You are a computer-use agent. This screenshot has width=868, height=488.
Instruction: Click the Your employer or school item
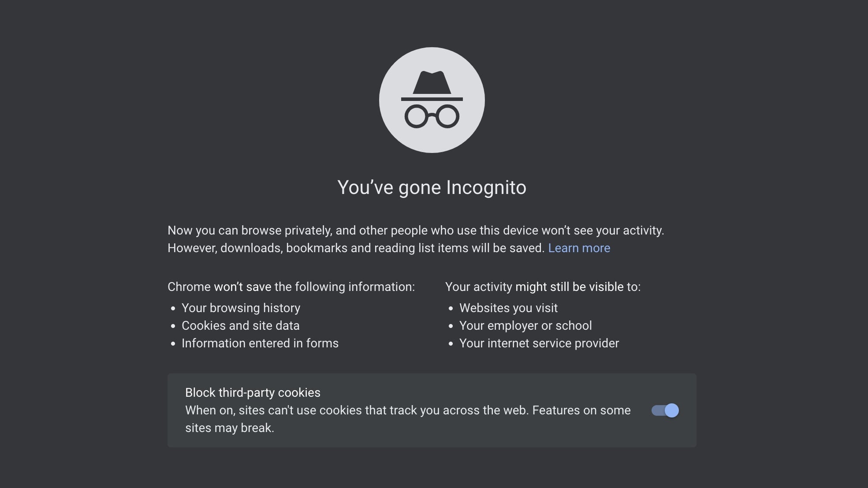tap(525, 325)
